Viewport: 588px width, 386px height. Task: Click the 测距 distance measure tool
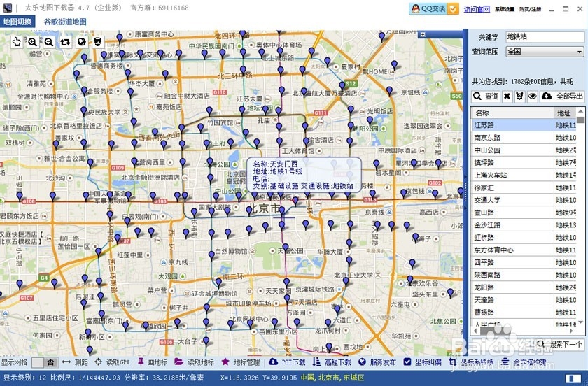(75, 362)
